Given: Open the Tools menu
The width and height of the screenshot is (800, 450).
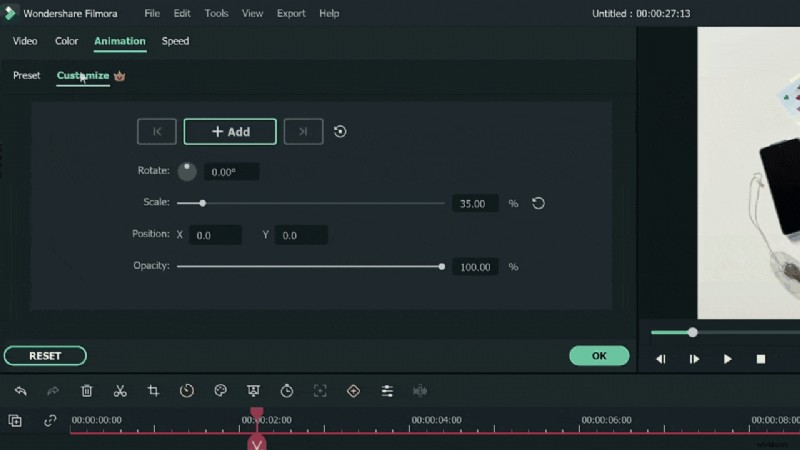Looking at the screenshot, I should tap(216, 14).
